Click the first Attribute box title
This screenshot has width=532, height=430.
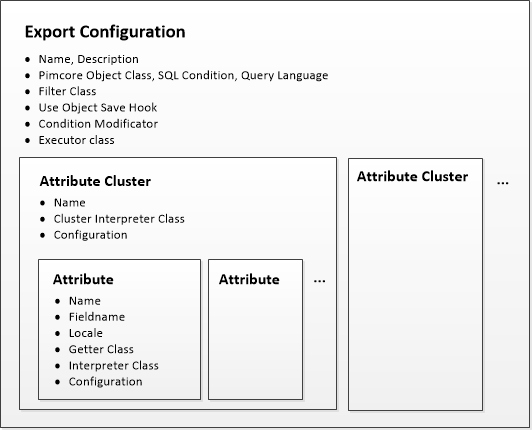click(83, 279)
